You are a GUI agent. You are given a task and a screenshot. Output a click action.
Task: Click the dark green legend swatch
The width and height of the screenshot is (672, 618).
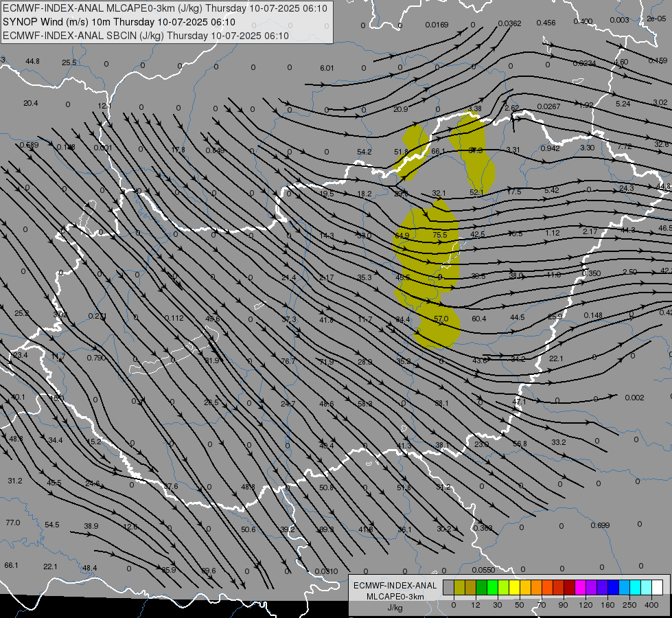481,587
